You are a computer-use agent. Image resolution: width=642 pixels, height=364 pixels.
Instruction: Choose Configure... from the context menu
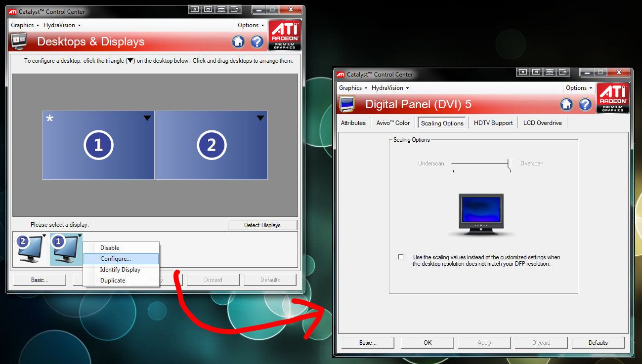tap(122, 259)
